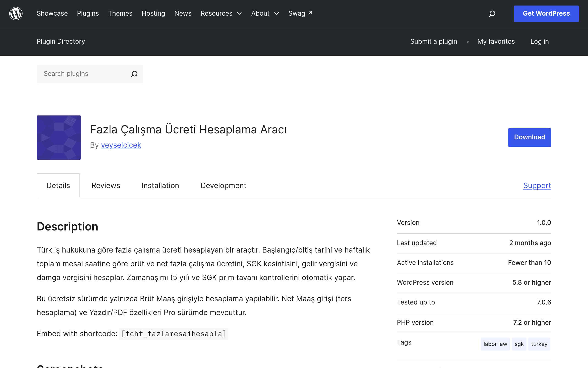Open the News page
588x368 pixels.
[x=183, y=13]
